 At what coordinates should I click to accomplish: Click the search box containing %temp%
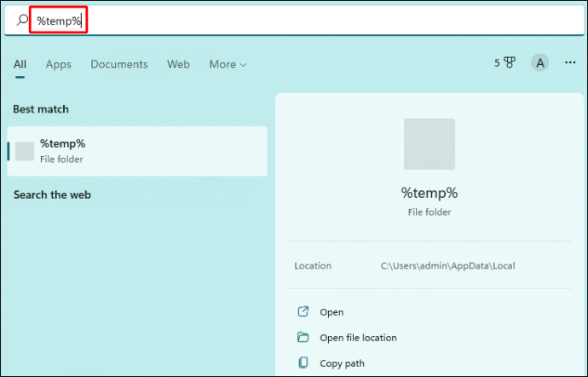[294, 20]
